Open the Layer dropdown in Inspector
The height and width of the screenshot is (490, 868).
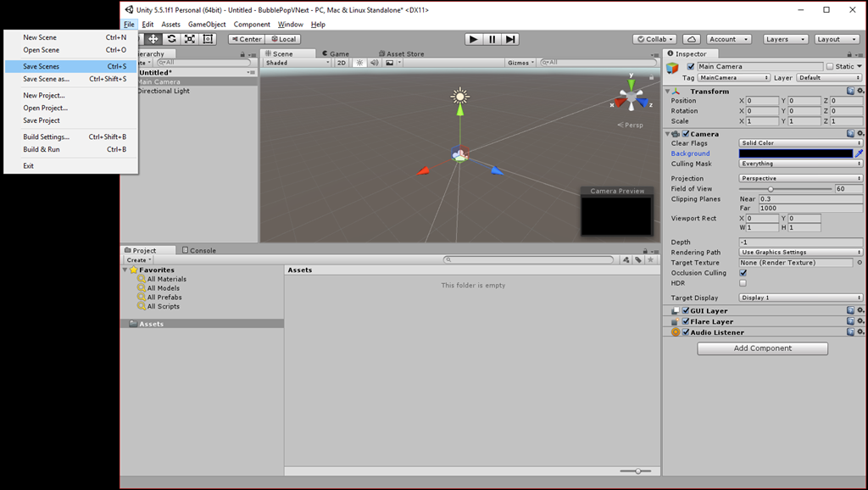[x=829, y=78]
